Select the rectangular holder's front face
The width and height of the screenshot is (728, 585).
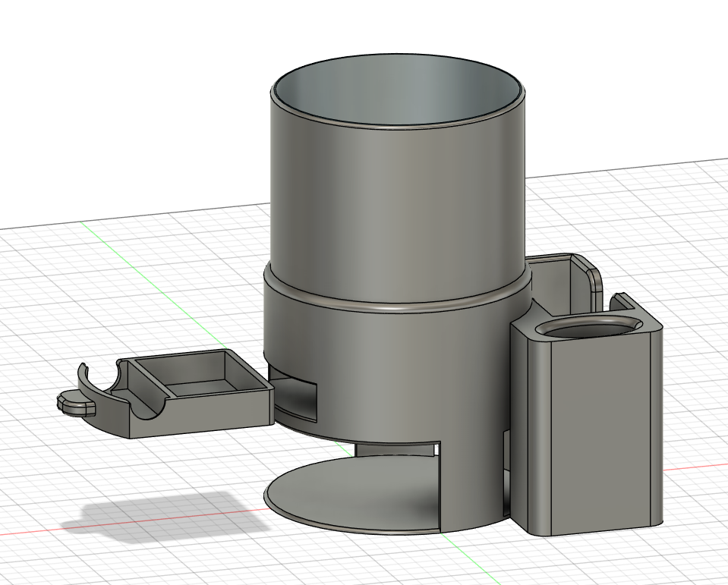click(600, 432)
